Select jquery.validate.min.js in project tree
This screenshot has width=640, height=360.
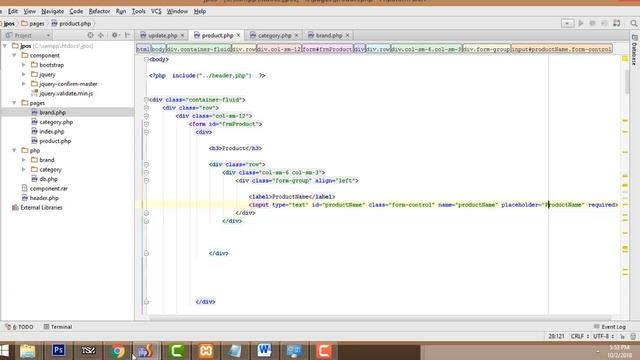click(x=66, y=93)
